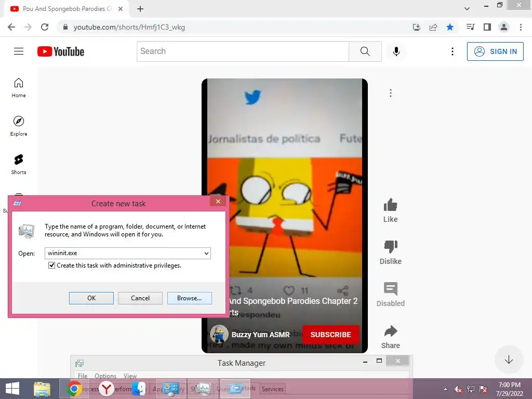
Task: Open the tab search chevron in Chrome
Action: 467,9
